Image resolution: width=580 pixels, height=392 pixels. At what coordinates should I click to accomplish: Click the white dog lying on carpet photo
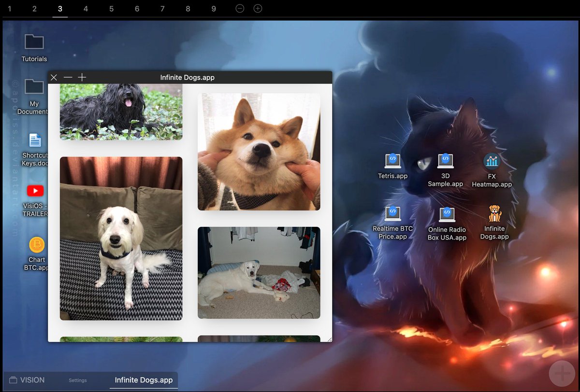[259, 273]
